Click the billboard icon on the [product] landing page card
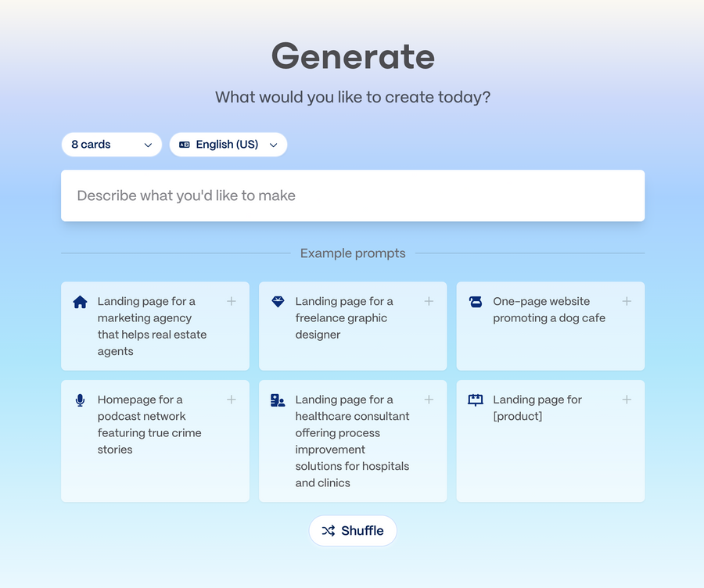The height and width of the screenshot is (588, 704). point(475,400)
